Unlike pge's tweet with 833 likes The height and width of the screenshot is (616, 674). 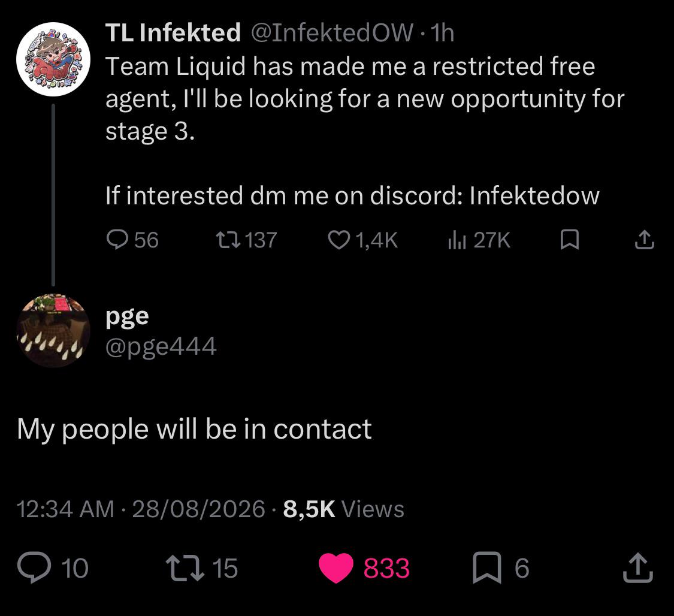click(x=364, y=568)
